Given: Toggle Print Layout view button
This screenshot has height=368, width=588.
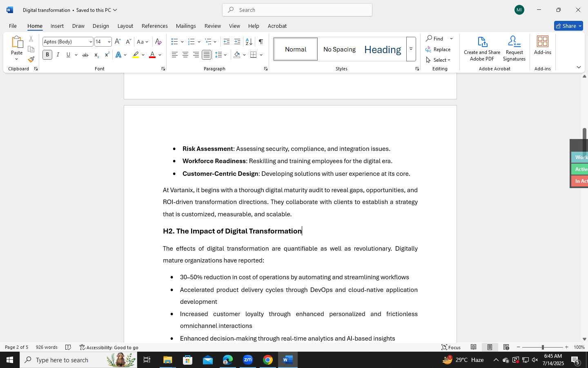Looking at the screenshot, I should tap(490, 347).
